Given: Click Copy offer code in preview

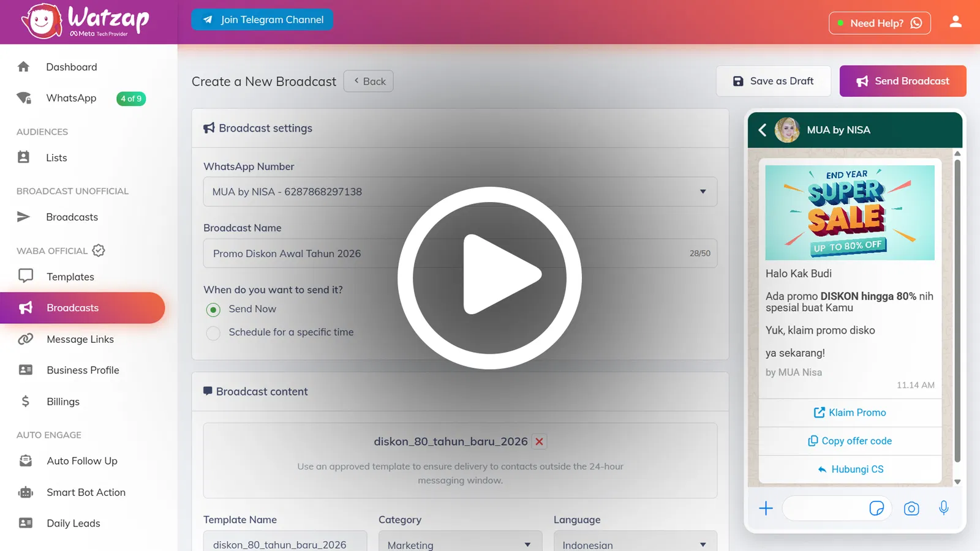Looking at the screenshot, I should [x=850, y=441].
